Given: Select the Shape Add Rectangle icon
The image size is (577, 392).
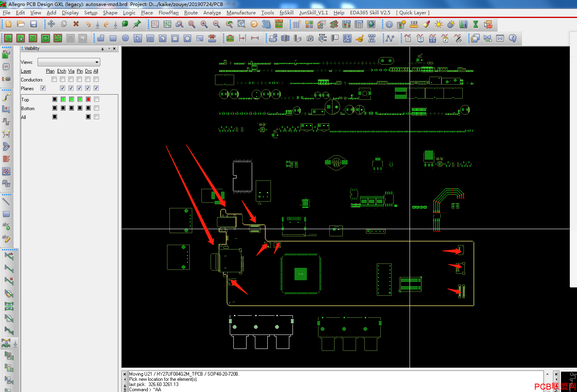Looking at the screenshot, I should (x=113, y=38).
